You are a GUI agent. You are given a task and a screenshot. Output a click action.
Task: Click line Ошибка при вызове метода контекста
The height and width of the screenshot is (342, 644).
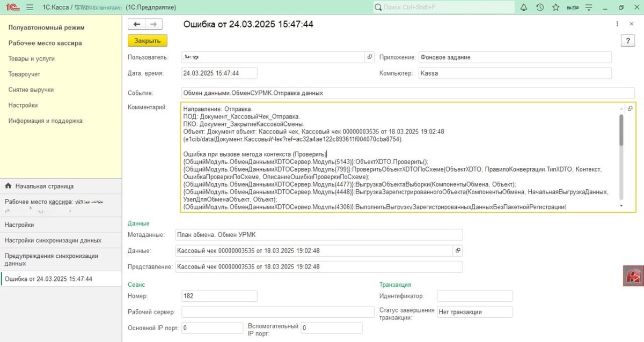click(254, 154)
